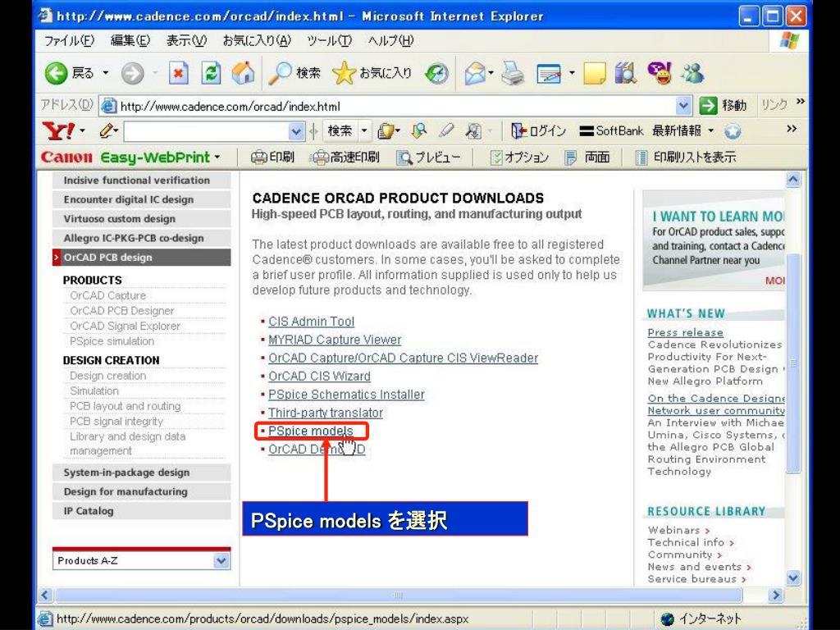
Task: Click the CIS Admin Tool link
Action: coord(311,322)
